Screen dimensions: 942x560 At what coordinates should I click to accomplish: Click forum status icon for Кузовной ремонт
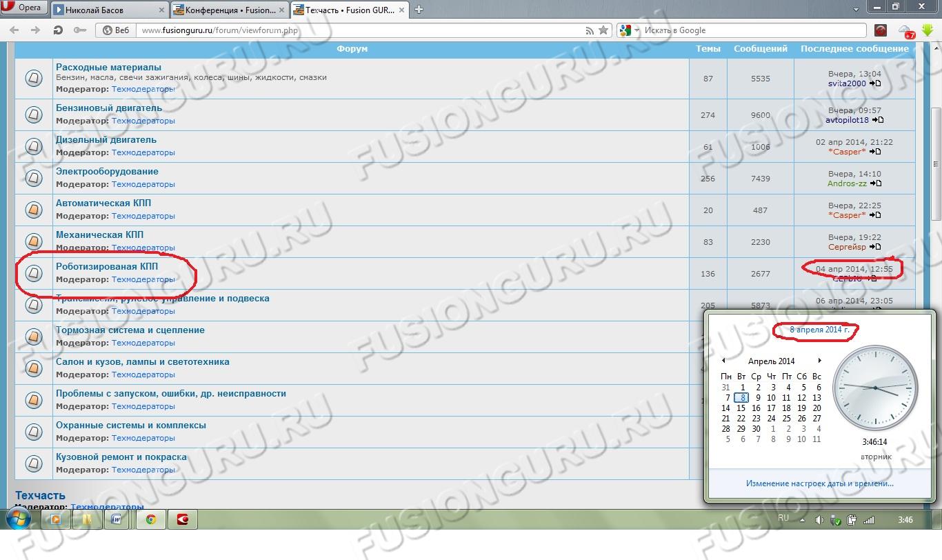pos(34,463)
